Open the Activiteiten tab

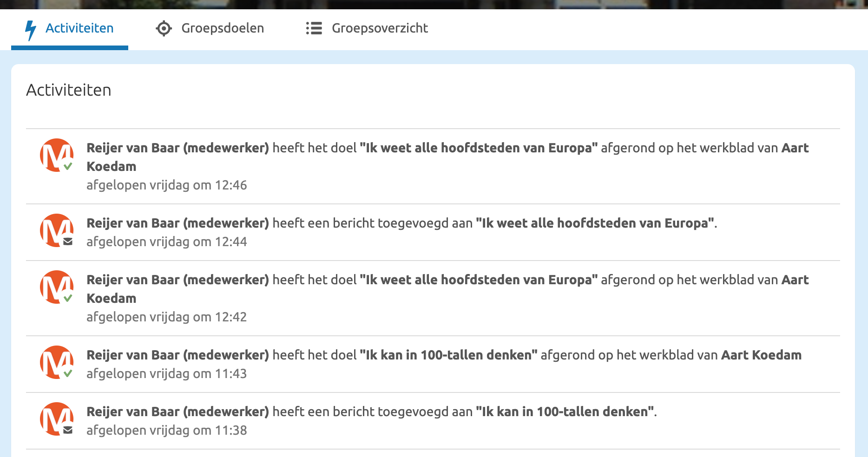79,28
